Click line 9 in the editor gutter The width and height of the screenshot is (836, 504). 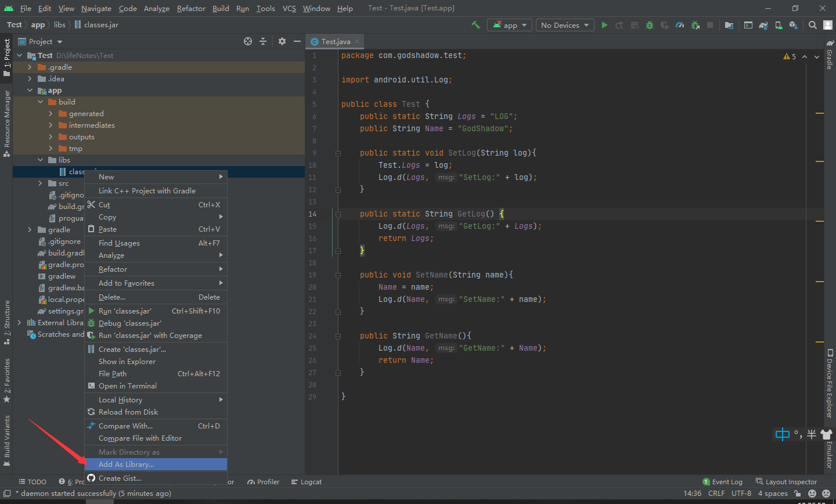(x=314, y=153)
